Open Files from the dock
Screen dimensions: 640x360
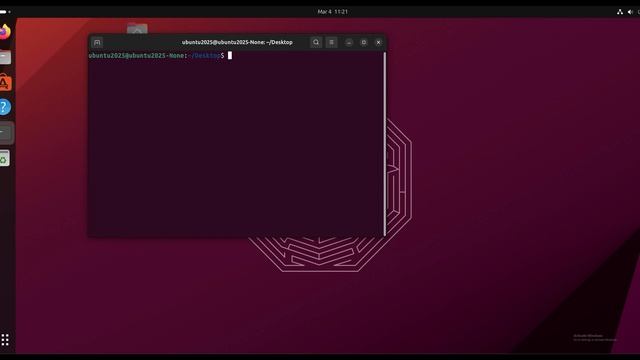click(x=5, y=57)
